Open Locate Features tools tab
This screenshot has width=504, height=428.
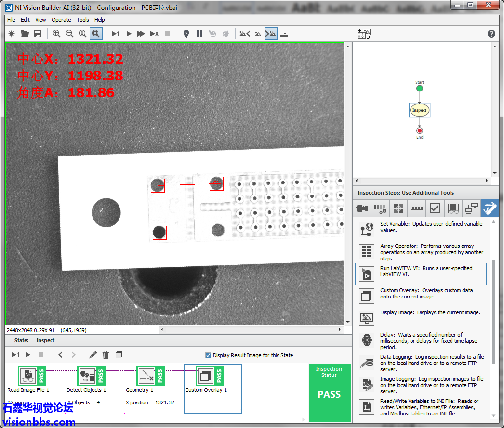point(398,208)
